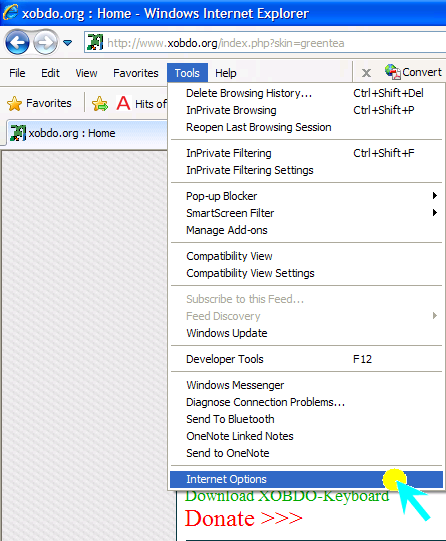Click the Favorites star icon
The image size is (446, 541).
[x=14, y=104]
